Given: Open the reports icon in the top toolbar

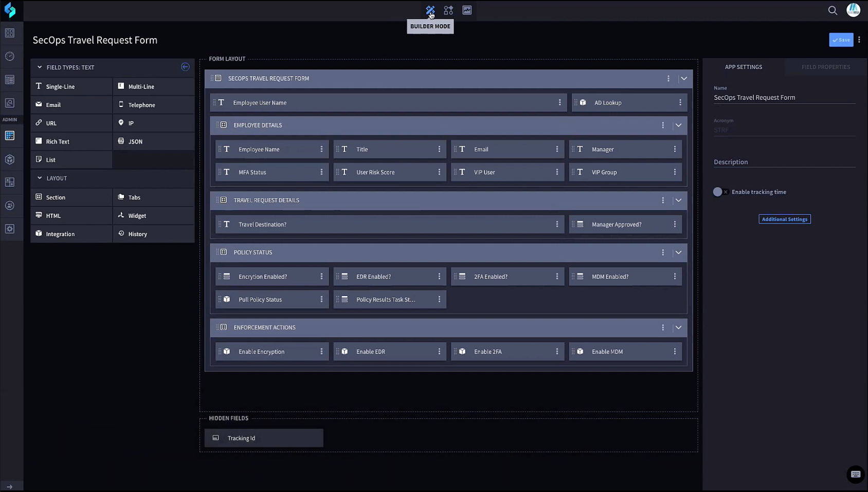Looking at the screenshot, I should (466, 10).
